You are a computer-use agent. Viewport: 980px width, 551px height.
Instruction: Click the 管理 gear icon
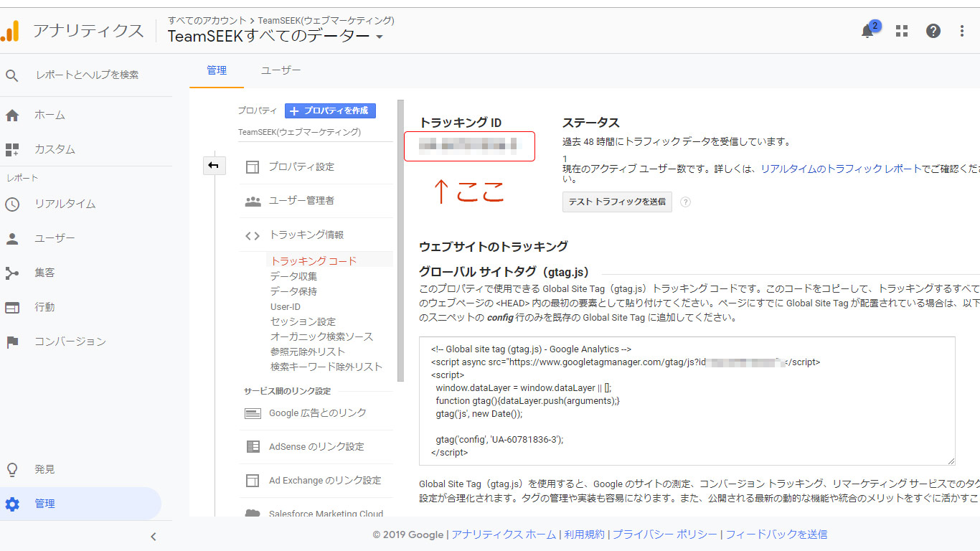pos(12,504)
